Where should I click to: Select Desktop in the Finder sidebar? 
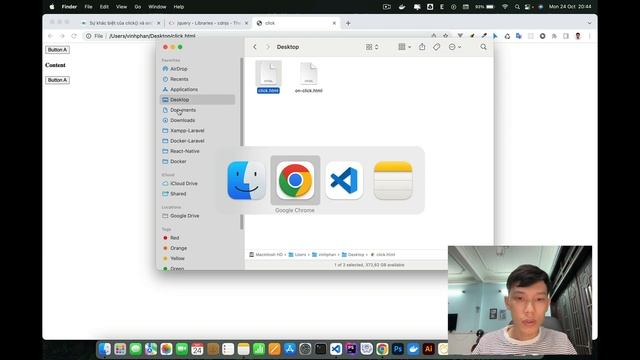(x=198, y=100)
